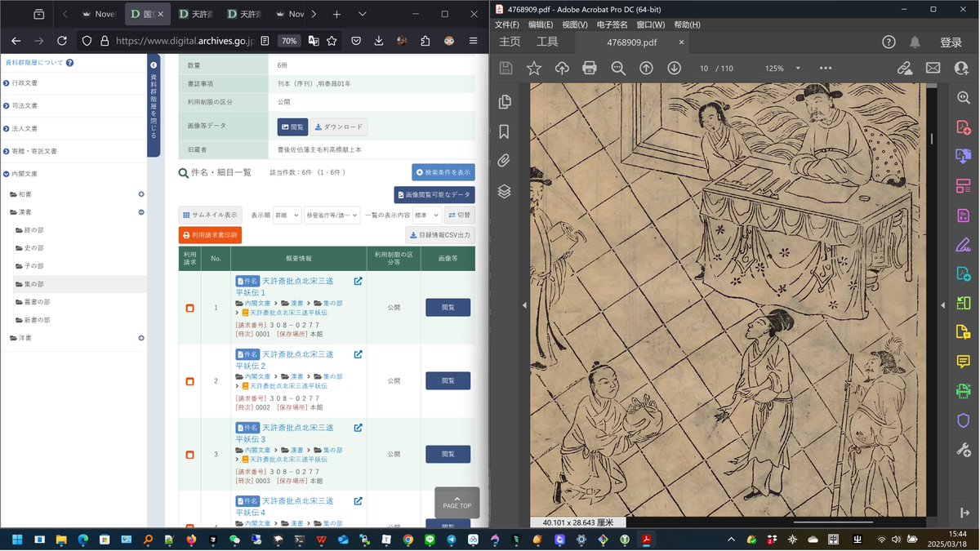Open Acrobat notifications bell
The image size is (980, 551).
[x=915, y=42]
